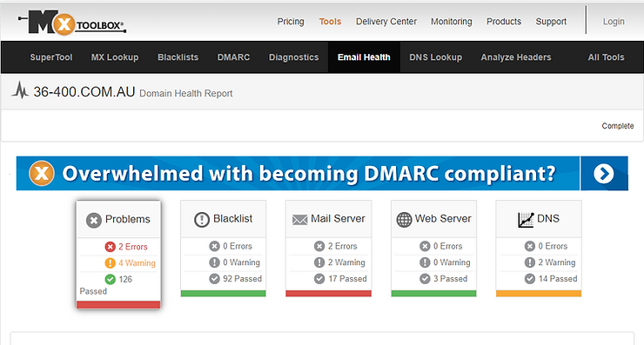Click grey warning icon in Mail Server card
The height and width of the screenshot is (345, 644).
319,262
